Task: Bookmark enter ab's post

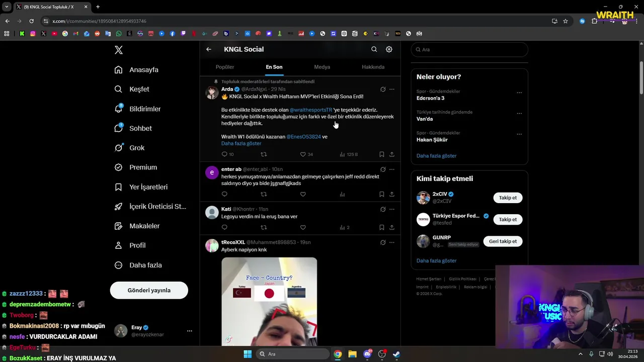Action: [382, 194]
